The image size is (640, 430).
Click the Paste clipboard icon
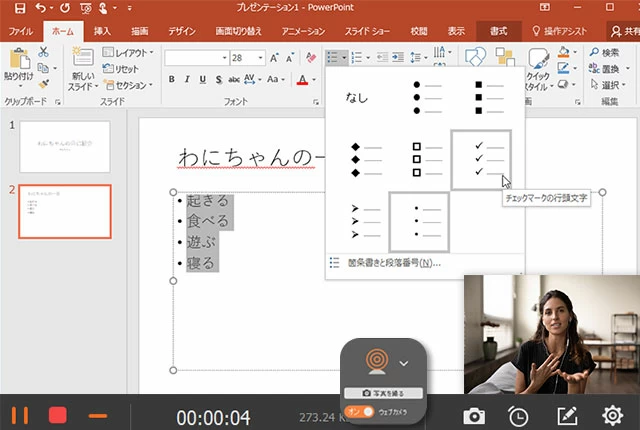pos(19,58)
